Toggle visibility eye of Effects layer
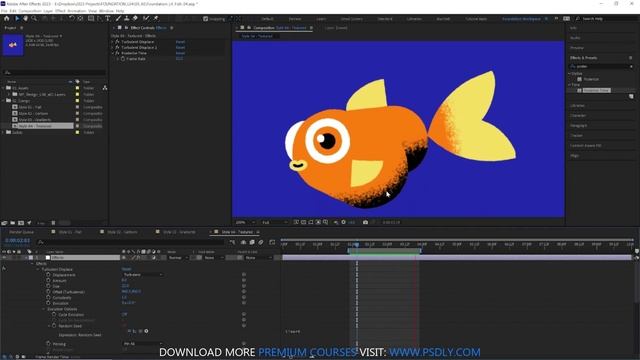 point(4,258)
